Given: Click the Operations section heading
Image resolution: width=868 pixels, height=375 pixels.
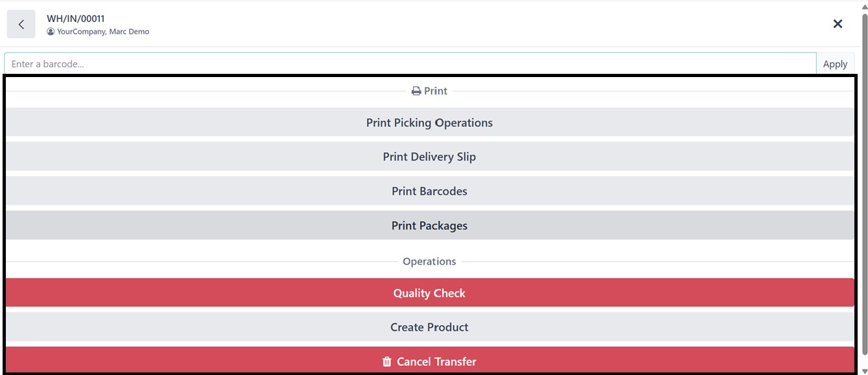Looking at the screenshot, I should (x=429, y=262).
